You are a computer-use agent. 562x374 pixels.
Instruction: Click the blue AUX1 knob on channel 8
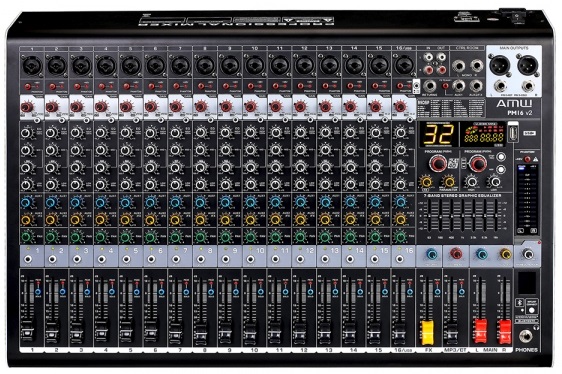[x=200, y=203]
